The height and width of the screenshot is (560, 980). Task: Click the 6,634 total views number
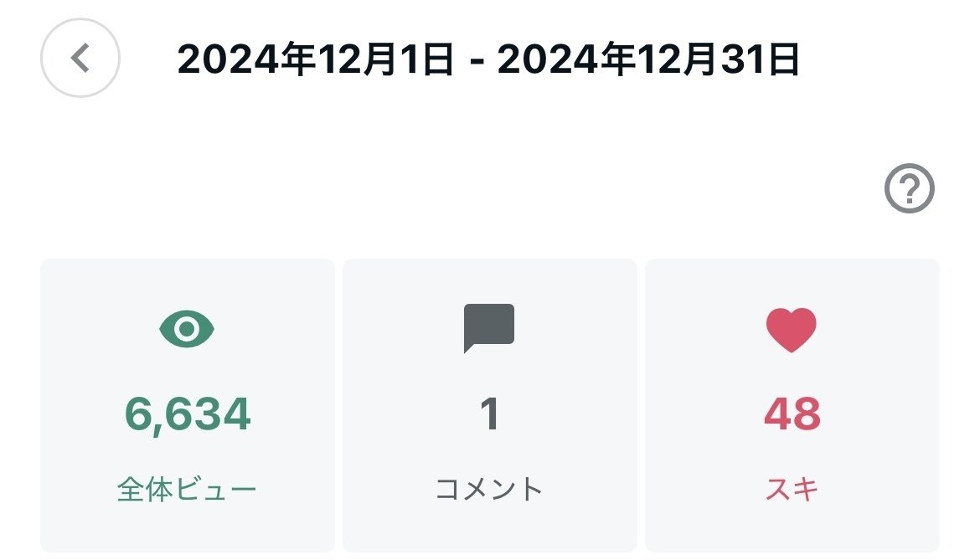[x=188, y=414]
